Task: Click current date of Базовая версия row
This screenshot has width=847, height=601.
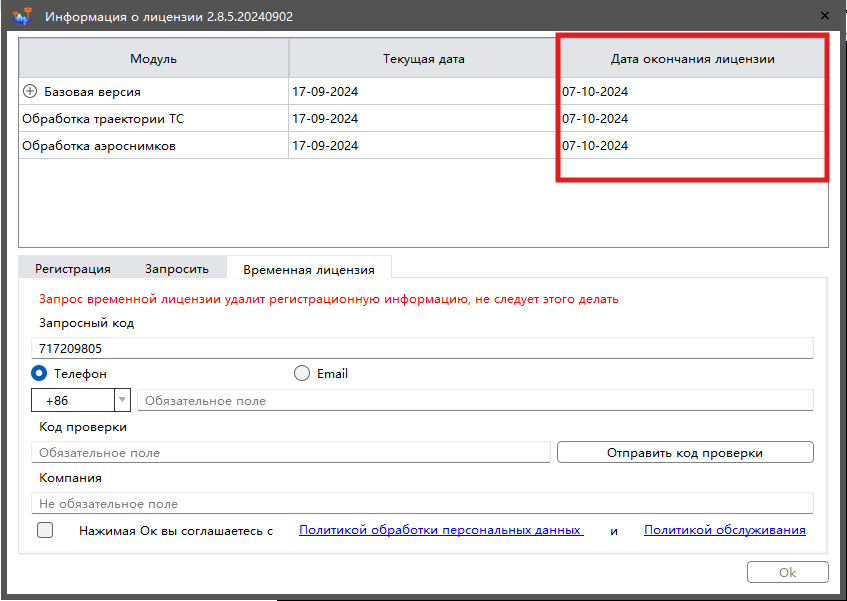Action: 325,92
